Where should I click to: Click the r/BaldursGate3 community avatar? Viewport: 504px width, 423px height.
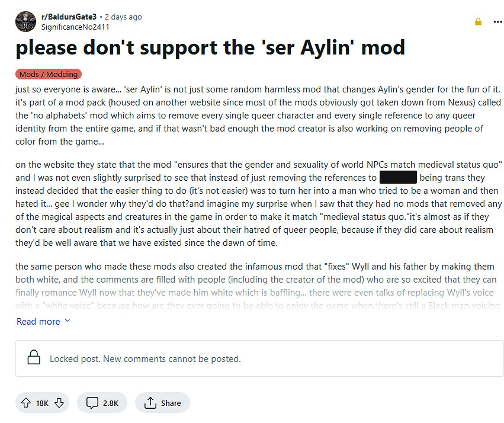point(26,21)
